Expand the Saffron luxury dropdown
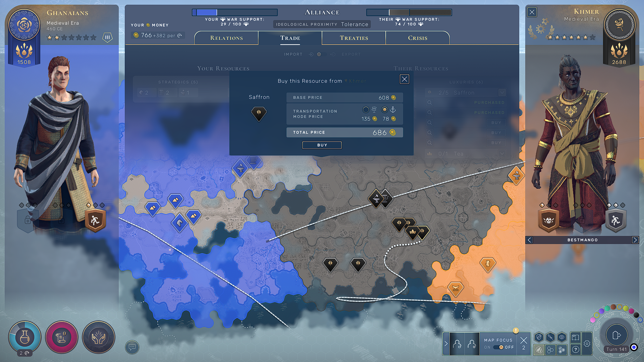This screenshot has width=644, height=362. click(502, 93)
